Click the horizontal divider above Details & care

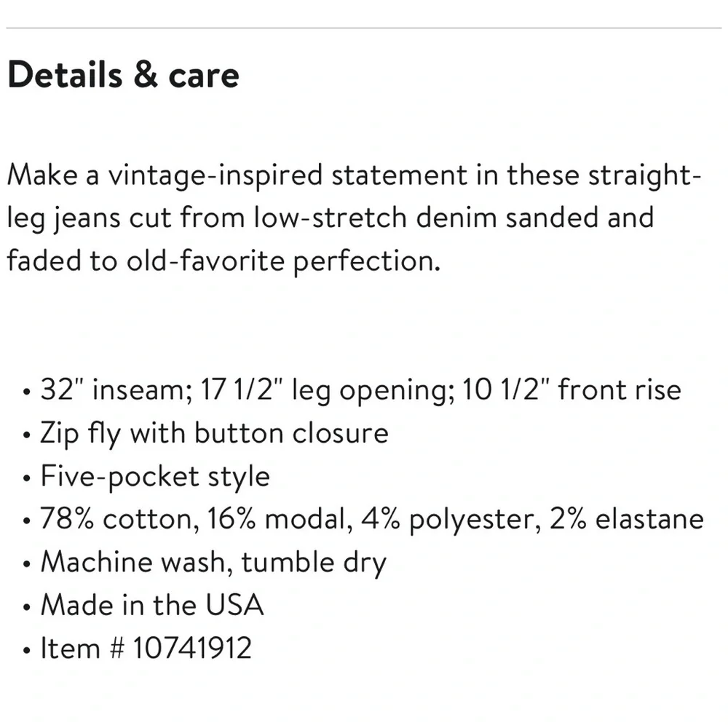[364, 28]
